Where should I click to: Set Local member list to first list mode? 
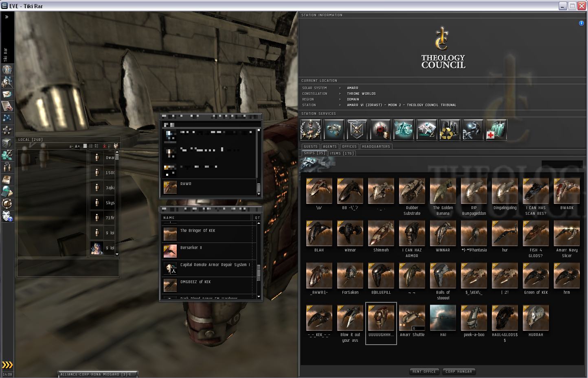85,146
